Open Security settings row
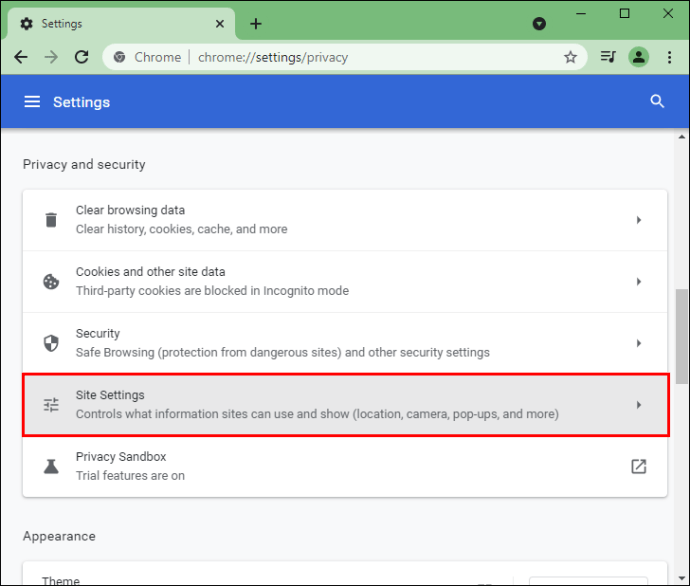Screen dimensions: 690x586 (345, 343)
